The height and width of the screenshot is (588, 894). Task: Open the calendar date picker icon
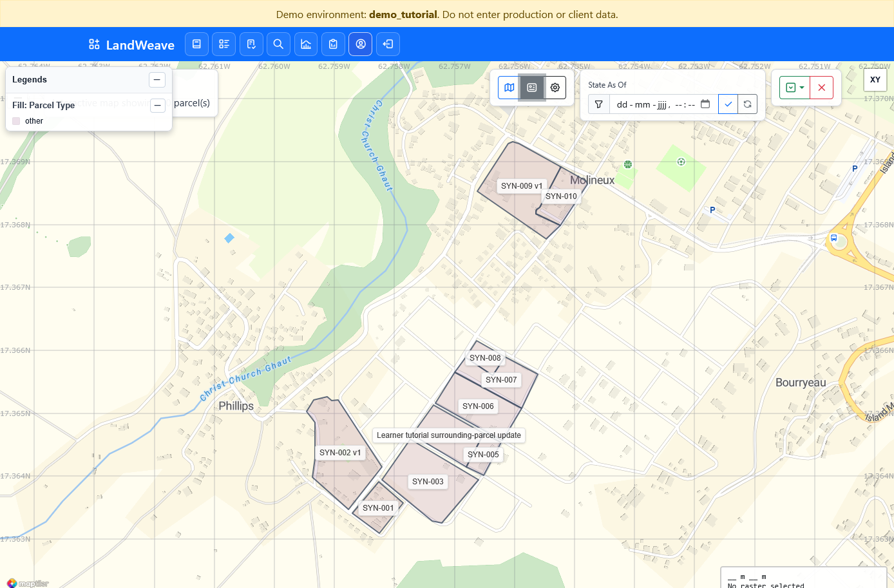click(x=705, y=104)
